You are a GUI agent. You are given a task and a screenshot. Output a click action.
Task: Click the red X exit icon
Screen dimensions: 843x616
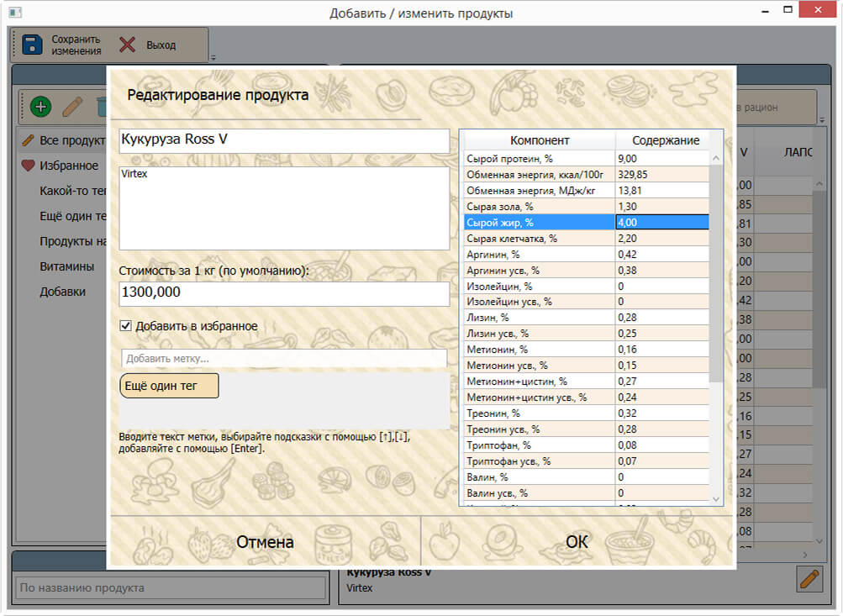(x=127, y=45)
